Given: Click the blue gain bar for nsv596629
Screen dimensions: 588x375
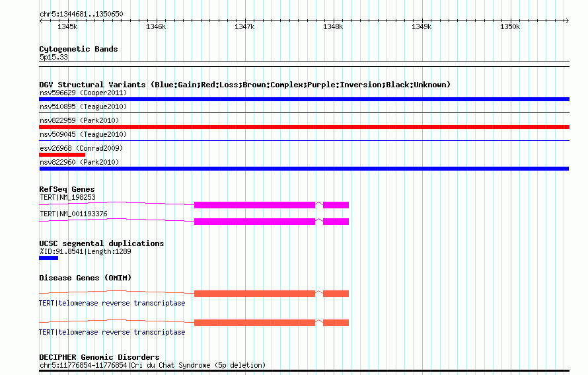Looking at the screenshot, I should 304,99.
